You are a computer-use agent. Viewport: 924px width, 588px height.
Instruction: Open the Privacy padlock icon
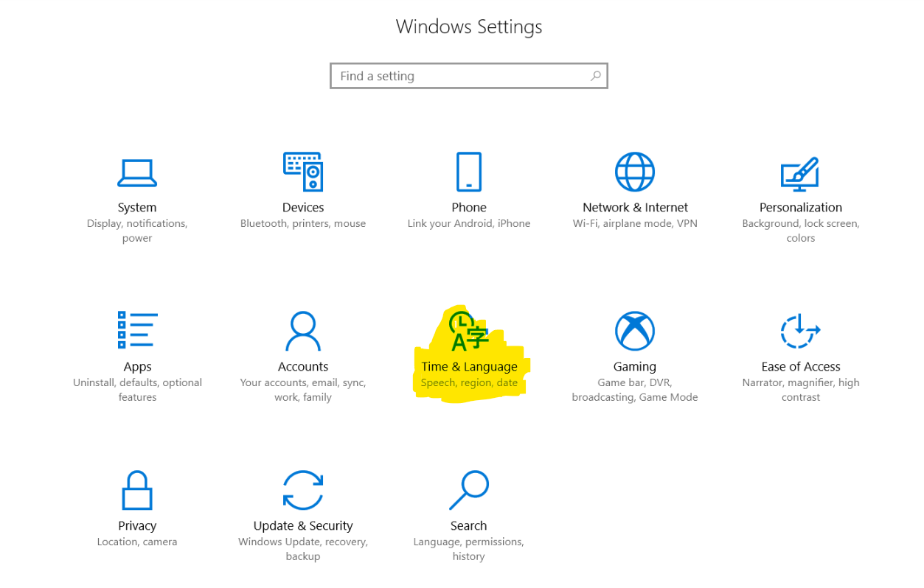point(137,490)
